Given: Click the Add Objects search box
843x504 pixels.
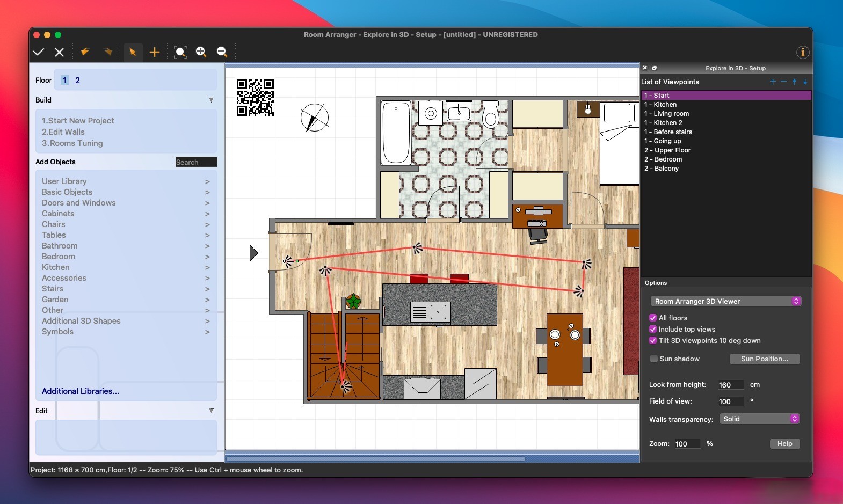Looking at the screenshot, I should (197, 162).
